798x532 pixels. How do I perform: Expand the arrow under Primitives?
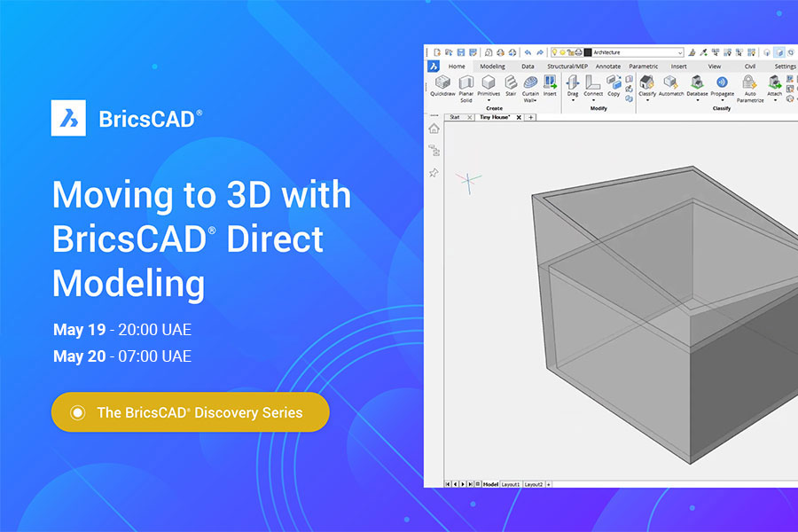489,101
